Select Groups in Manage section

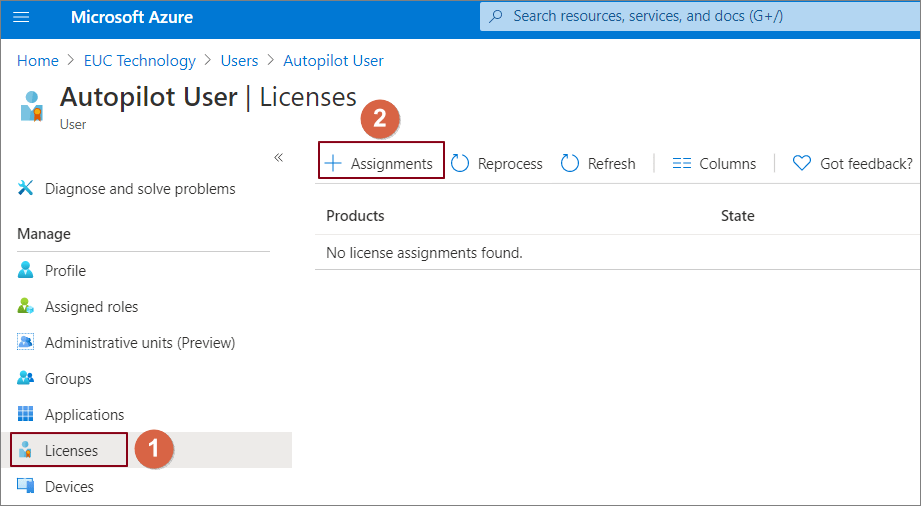[x=68, y=379]
